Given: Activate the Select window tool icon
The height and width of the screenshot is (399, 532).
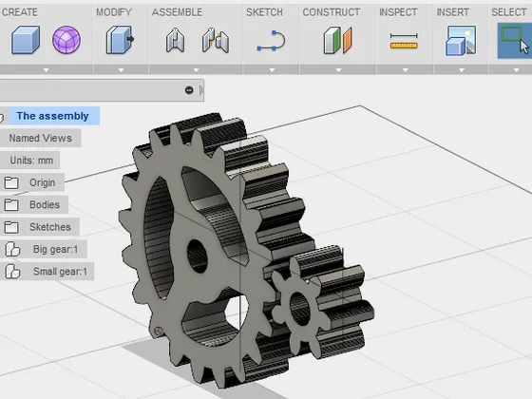Looking at the screenshot, I should (x=514, y=41).
